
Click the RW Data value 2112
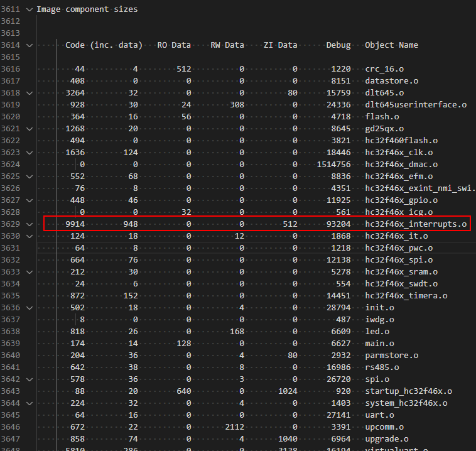[234, 427]
